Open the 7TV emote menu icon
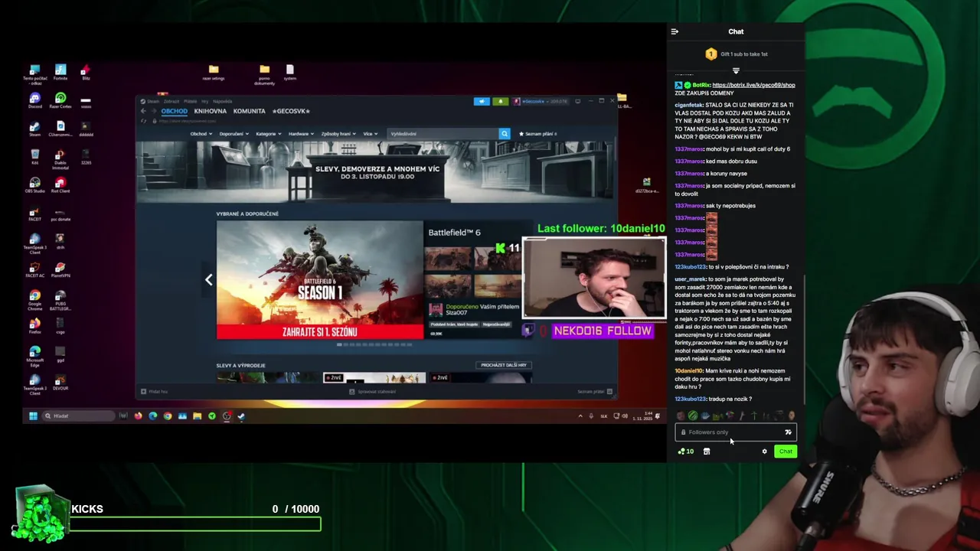980x551 pixels. tap(788, 432)
